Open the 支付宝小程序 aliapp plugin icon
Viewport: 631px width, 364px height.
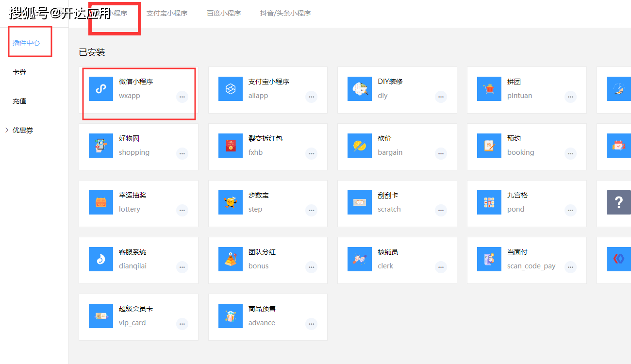coord(231,89)
